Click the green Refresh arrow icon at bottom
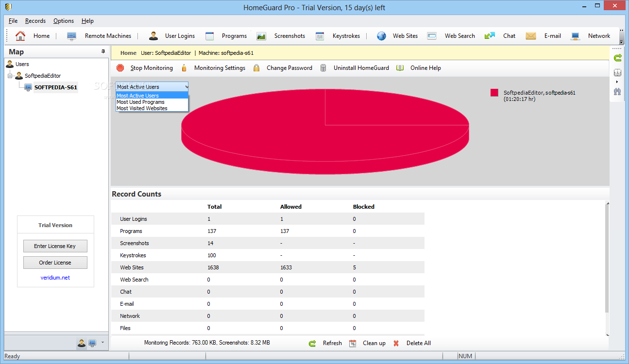The height and width of the screenshot is (364, 629). [312, 343]
